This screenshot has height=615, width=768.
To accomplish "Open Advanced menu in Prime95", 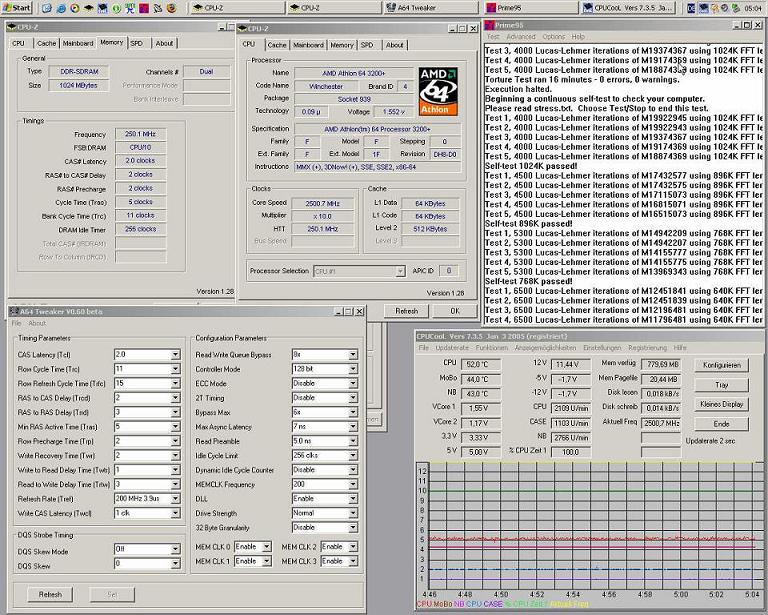I will tap(521, 37).
